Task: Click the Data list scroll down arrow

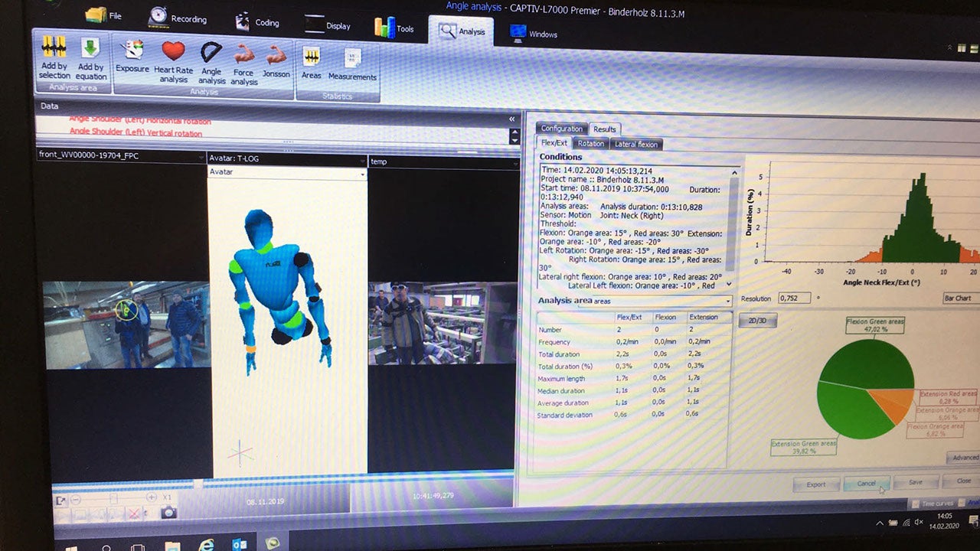Action: 515,141
